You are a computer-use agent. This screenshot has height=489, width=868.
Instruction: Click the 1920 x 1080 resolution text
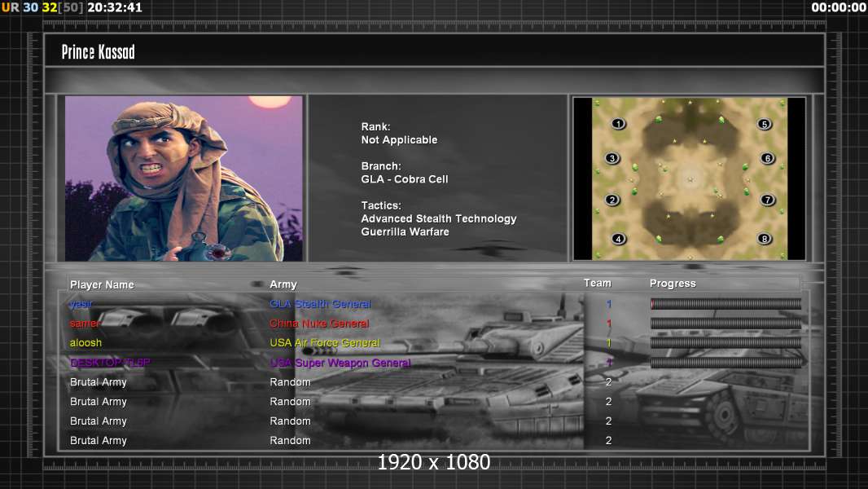coord(434,462)
